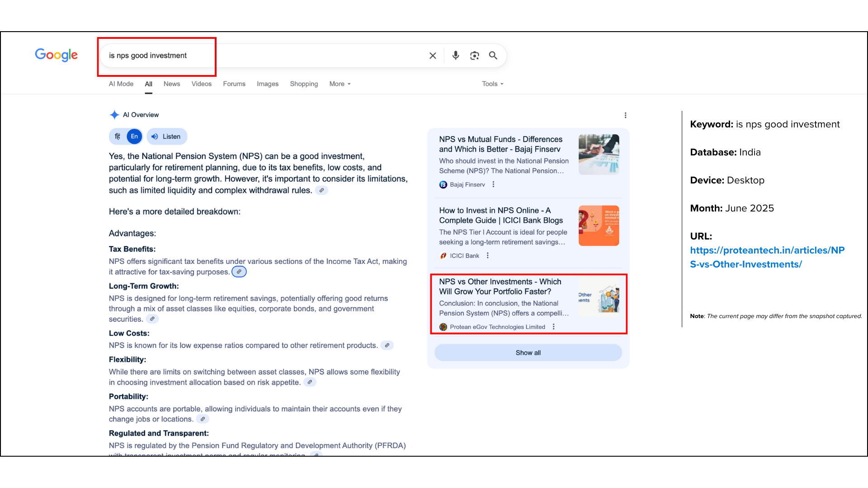Click the Bajaj Finserv favicon
This screenshot has width=868, height=488.
pos(443,184)
